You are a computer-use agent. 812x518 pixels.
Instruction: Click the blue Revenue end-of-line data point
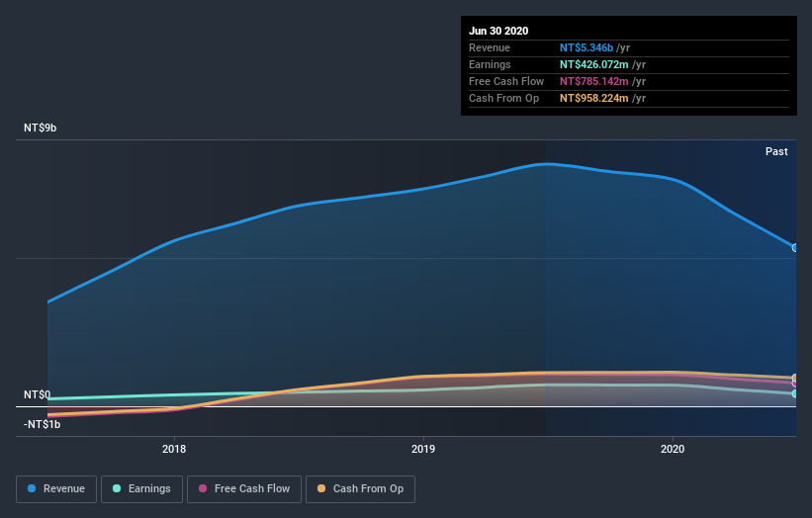(x=795, y=248)
